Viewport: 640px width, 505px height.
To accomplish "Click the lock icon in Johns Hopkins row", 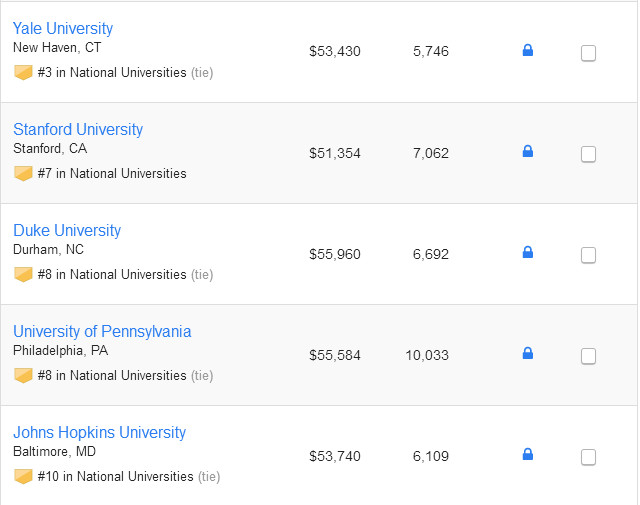I will coord(528,454).
